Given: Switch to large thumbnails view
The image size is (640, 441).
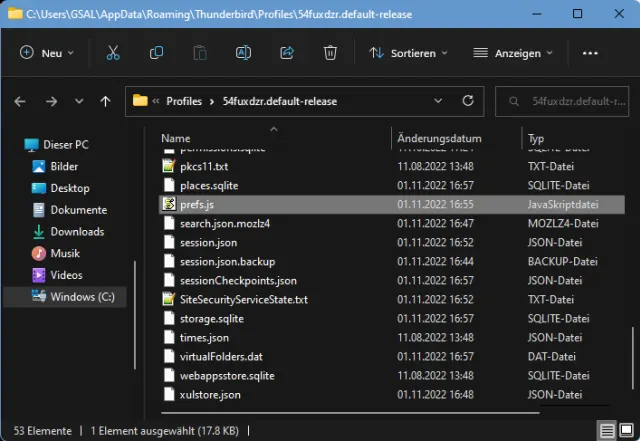Looking at the screenshot, I should point(625,430).
